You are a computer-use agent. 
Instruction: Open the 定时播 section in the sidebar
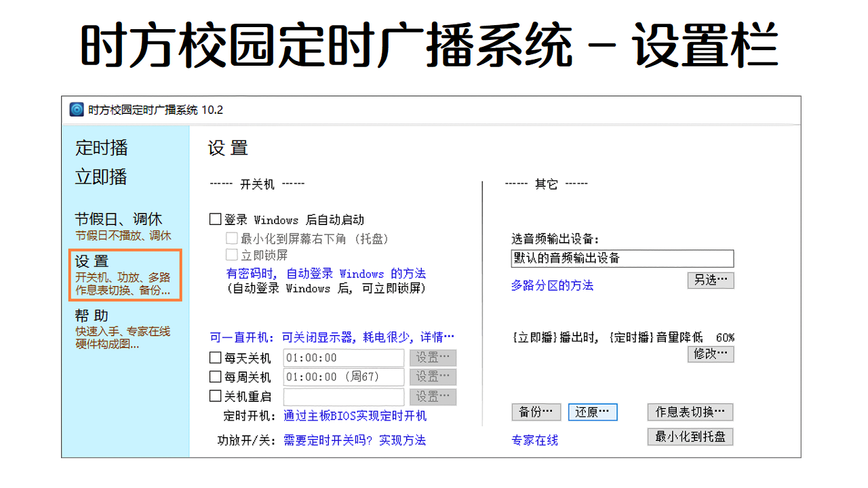pos(100,148)
